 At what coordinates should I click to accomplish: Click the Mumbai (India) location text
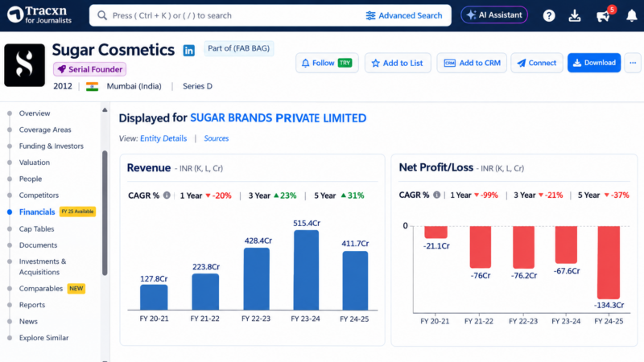coord(134,86)
